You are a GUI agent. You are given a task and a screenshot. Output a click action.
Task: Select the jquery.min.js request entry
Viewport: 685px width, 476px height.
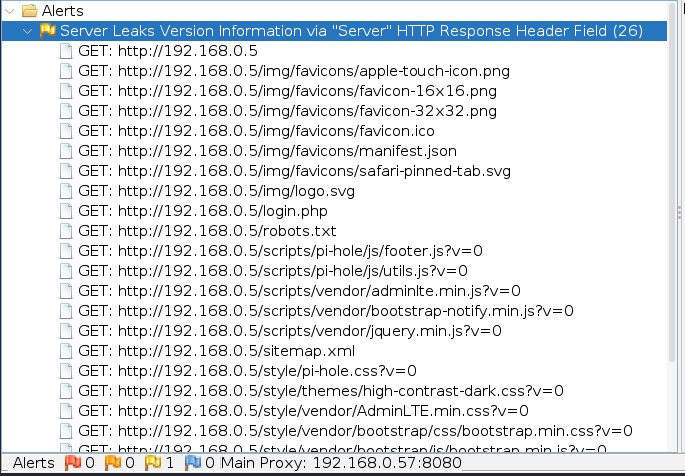pos(290,331)
